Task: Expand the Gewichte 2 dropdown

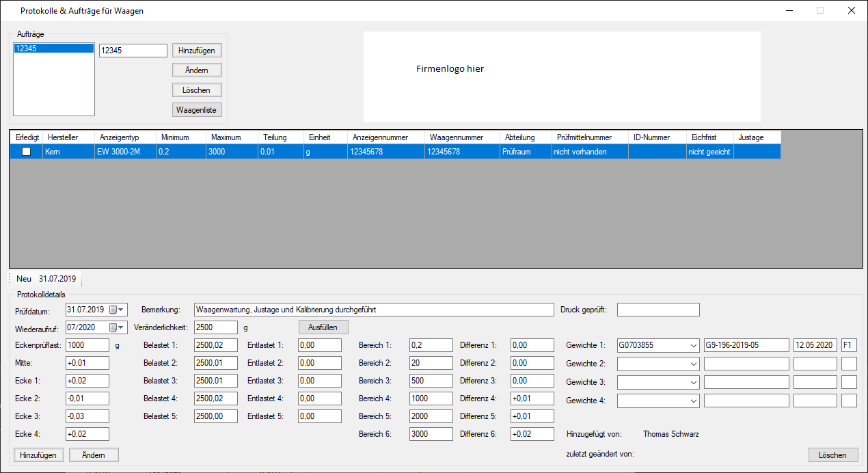Action: [x=692, y=364]
